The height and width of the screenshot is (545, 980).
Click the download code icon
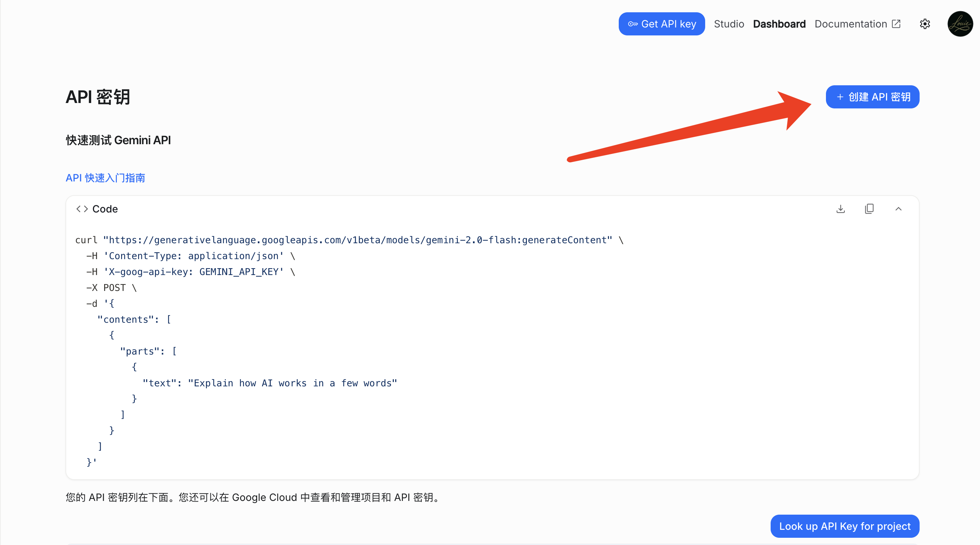tap(840, 209)
